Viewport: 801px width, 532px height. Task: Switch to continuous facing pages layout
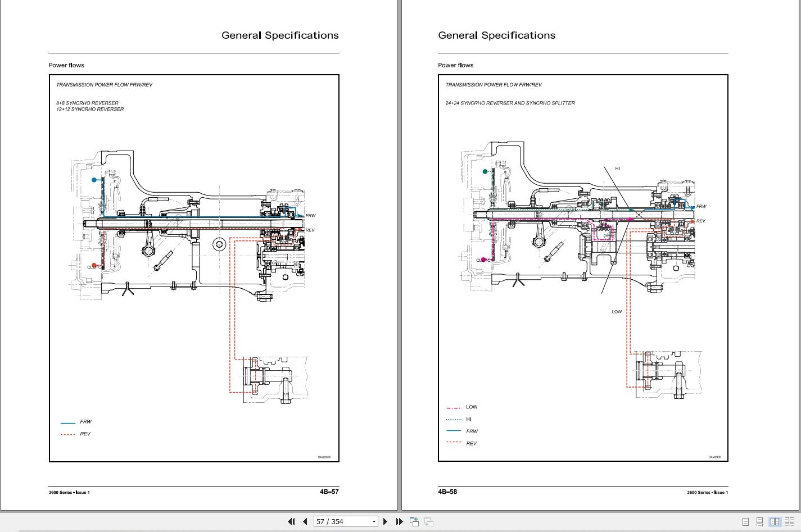coord(790,522)
